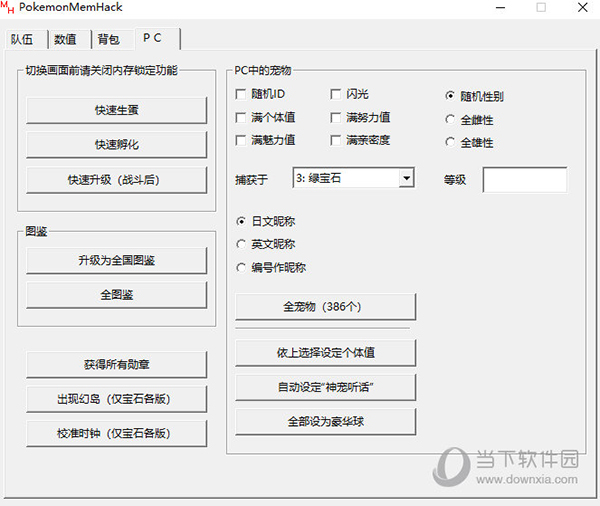Click 升级为全国图鉴 button
The width and height of the screenshot is (600, 506).
[x=117, y=261]
